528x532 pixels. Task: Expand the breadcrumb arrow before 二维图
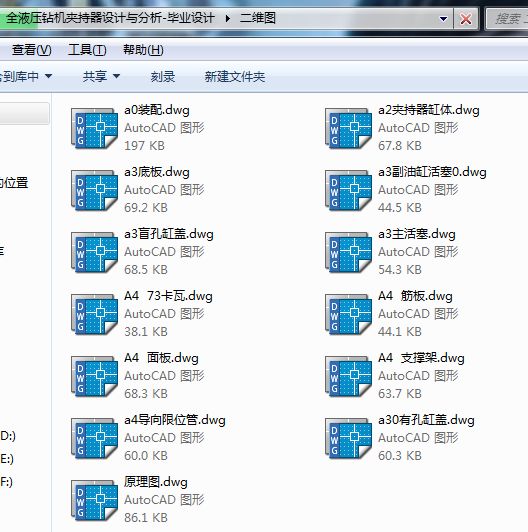tap(228, 18)
